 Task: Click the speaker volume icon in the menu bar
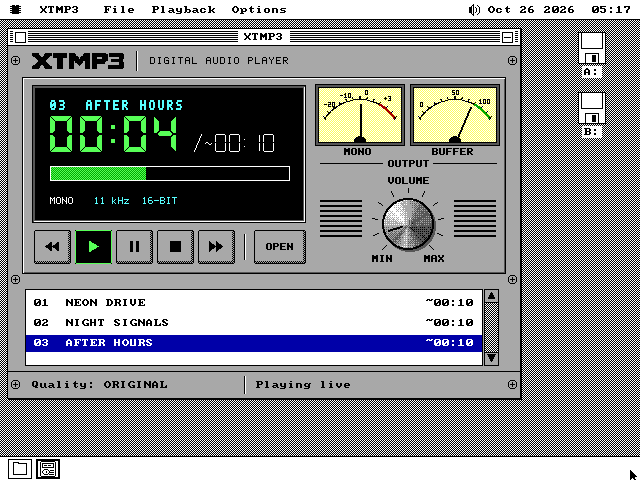coord(474,9)
